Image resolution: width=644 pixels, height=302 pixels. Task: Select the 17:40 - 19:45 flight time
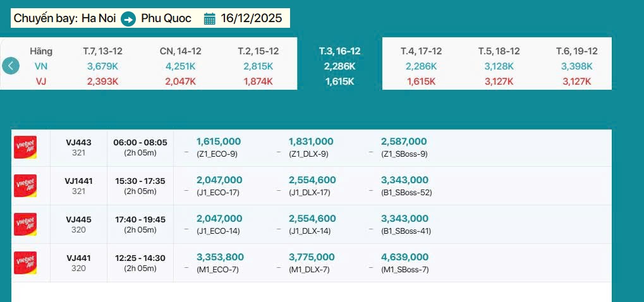coord(140,220)
